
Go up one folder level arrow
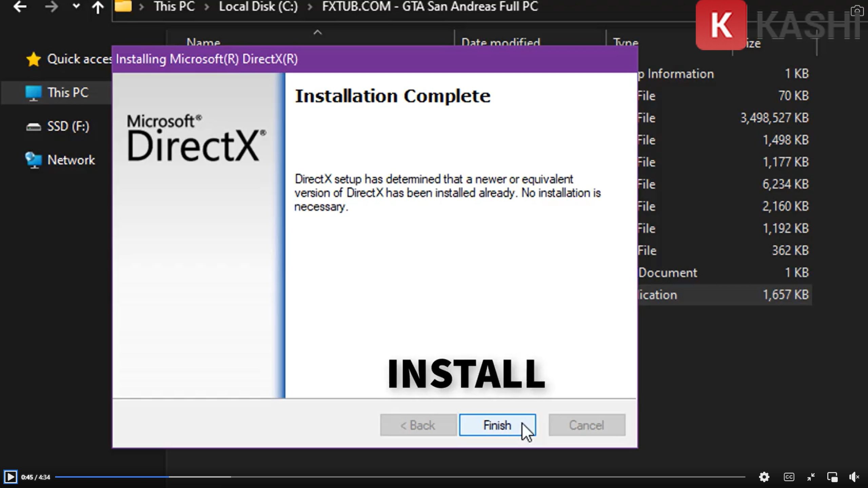98,7
